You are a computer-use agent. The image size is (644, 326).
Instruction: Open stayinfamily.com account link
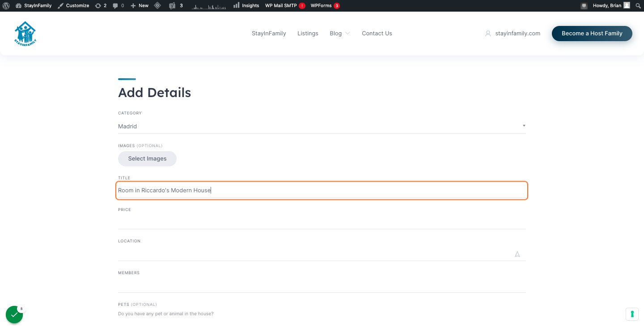[x=517, y=34]
